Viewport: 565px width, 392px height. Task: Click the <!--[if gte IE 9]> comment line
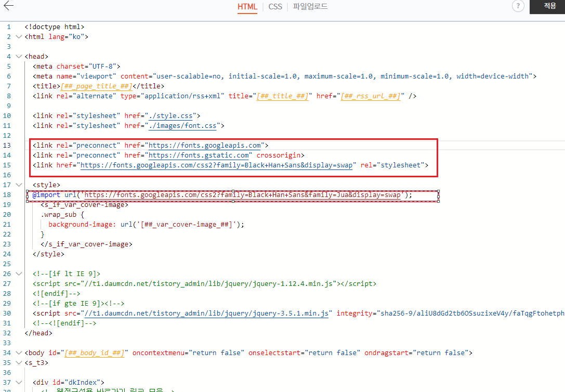tap(78, 304)
